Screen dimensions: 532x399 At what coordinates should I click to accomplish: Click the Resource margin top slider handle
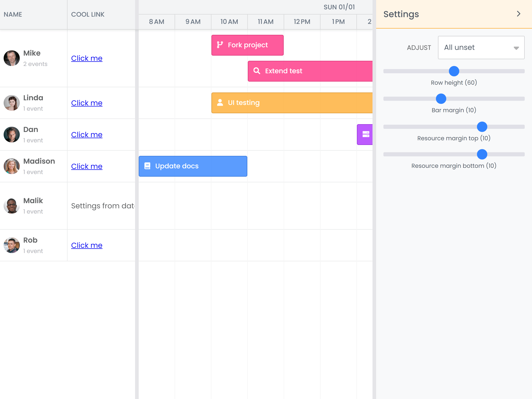(482, 127)
